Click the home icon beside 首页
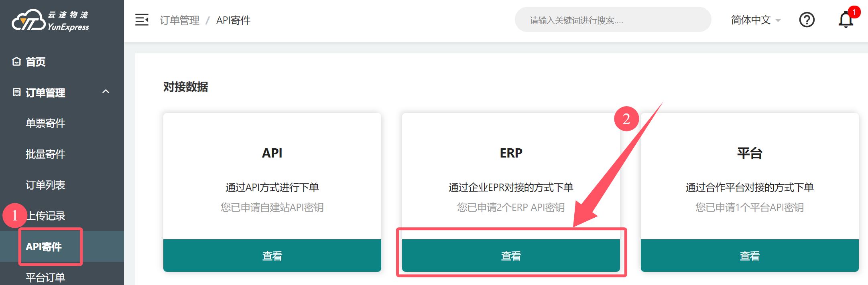Image resolution: width=868 pixels, height=285 pixels. (16, 61)
